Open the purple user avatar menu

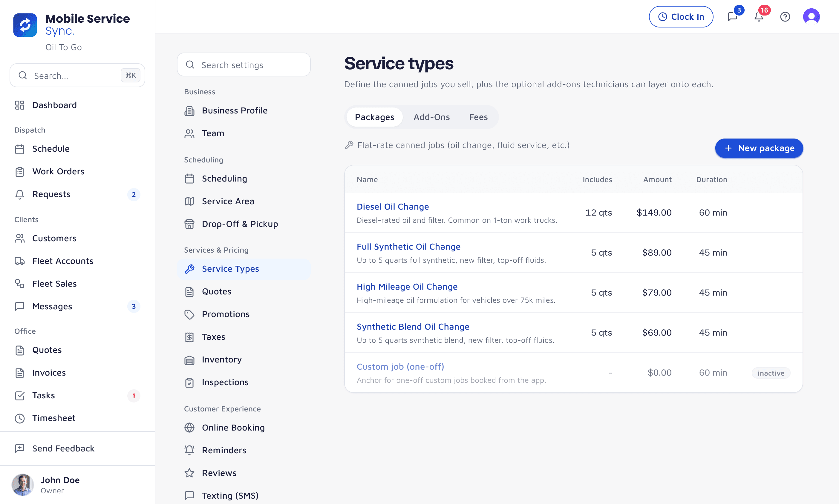(x=811, y=17)
